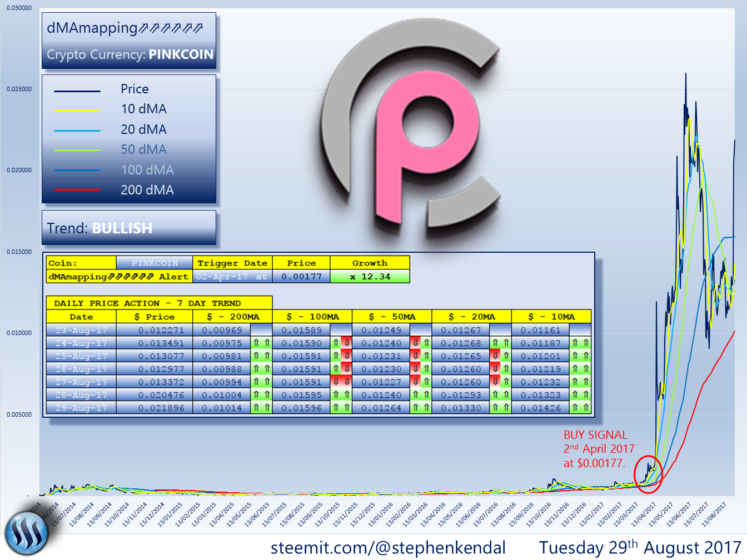Click 100MA red down arrows in 27-Aug-17 row
747x560 pixels.
click(x=341, y=382)
